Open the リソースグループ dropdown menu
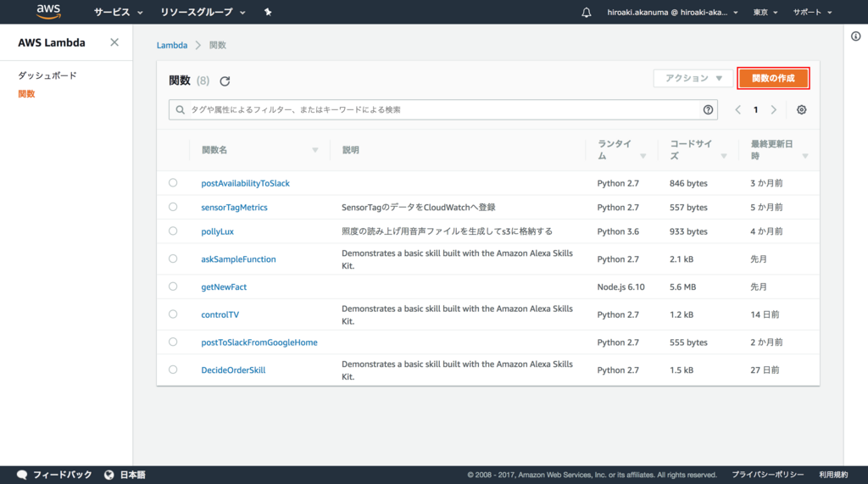The width and height of the screenshot is (868, 484). click(203, 12)
